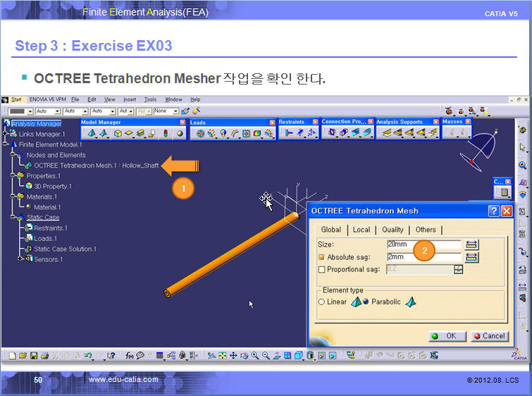Click the help question mark in mesh dialog

(x=494, y=211)
